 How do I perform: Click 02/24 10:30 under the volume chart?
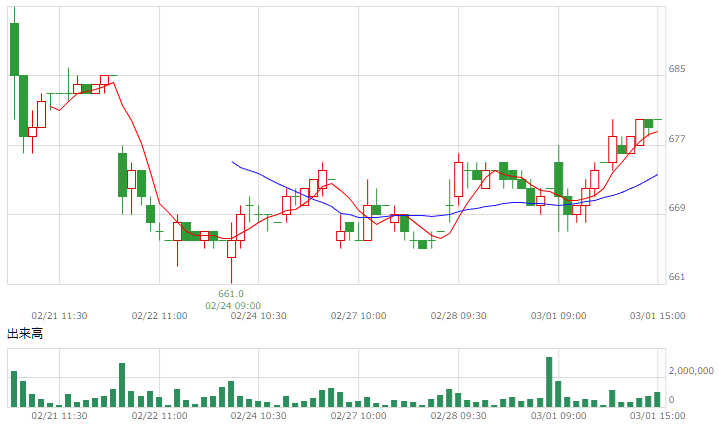[259, 416]
